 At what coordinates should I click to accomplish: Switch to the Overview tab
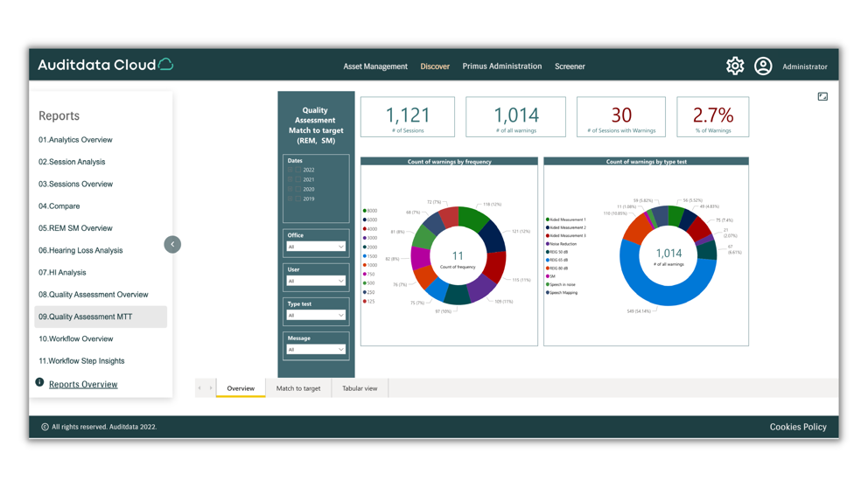(x=241, y=387)
